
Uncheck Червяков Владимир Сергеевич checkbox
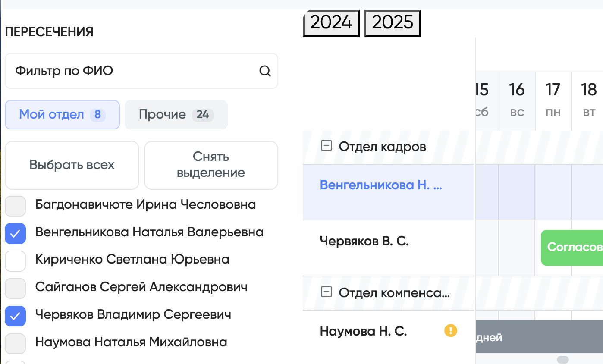click(16, 316)
